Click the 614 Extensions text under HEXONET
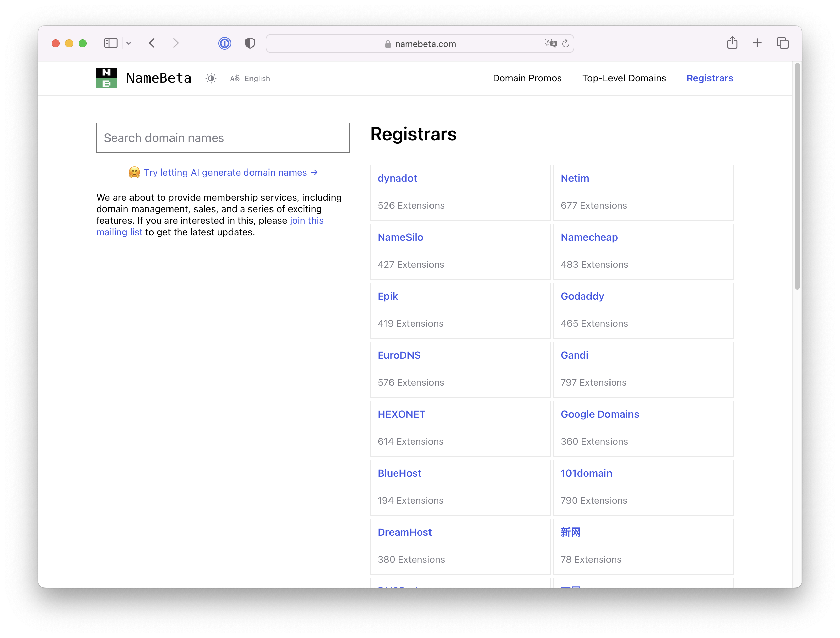This screenshot has height=638, width=840. [411, 441]
